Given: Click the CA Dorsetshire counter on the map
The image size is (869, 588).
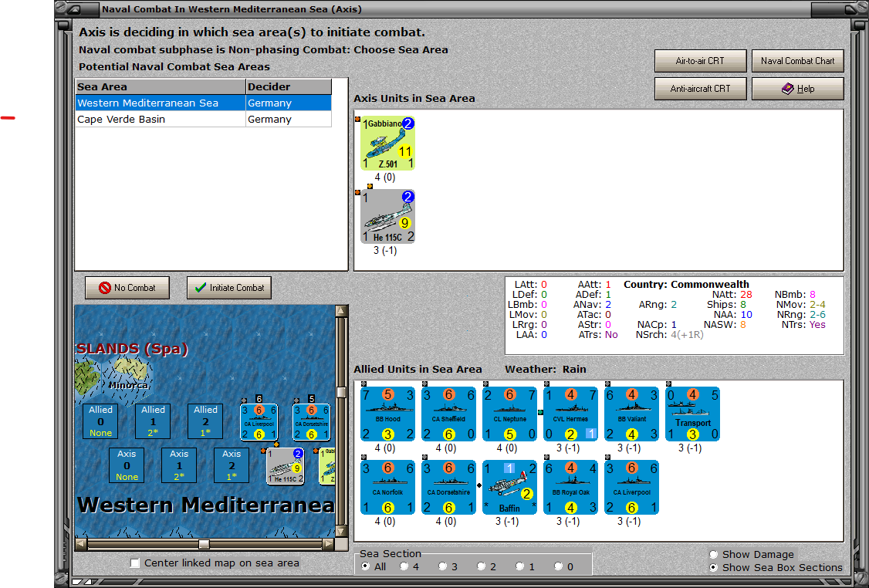Looking at the screenshot, I should point(312,422).
